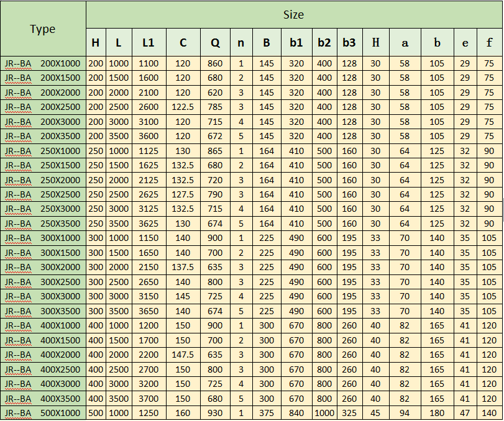The image size is (504, 421).
Task: Click the n column header
Action: (241, 42)
